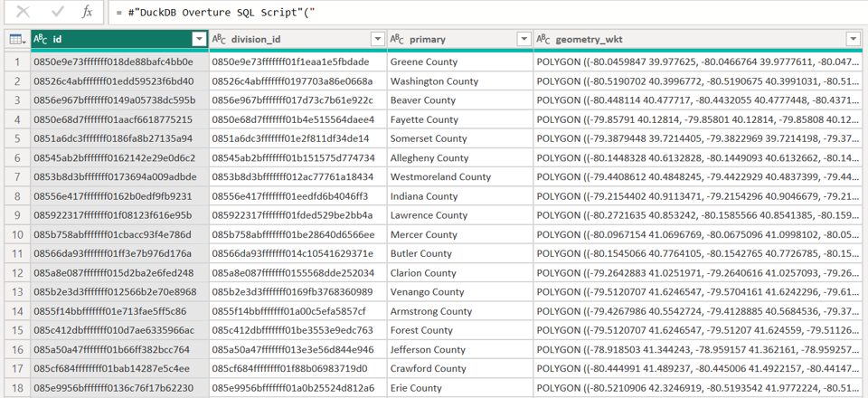Open filter dropdown on geometry_wkt column

click(852, 39)
